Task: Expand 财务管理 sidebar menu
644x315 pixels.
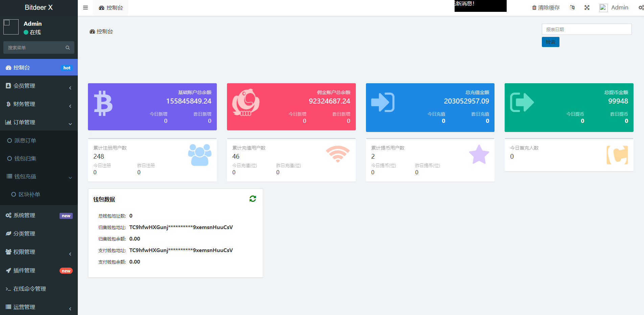Action: point(39,104)
